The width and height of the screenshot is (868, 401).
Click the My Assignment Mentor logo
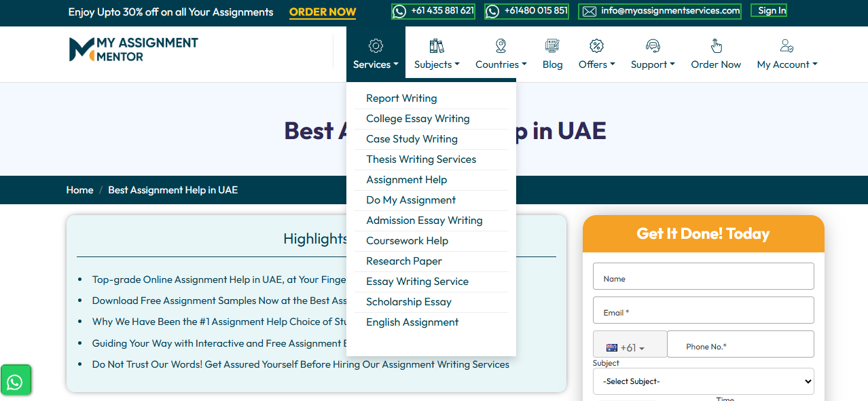pos(133,50)
